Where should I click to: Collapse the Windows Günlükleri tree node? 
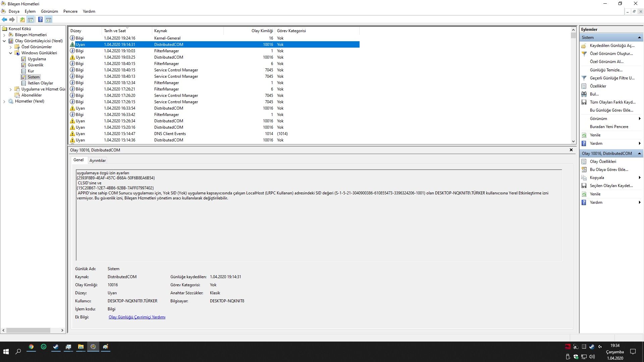click(x=10, y=53)
